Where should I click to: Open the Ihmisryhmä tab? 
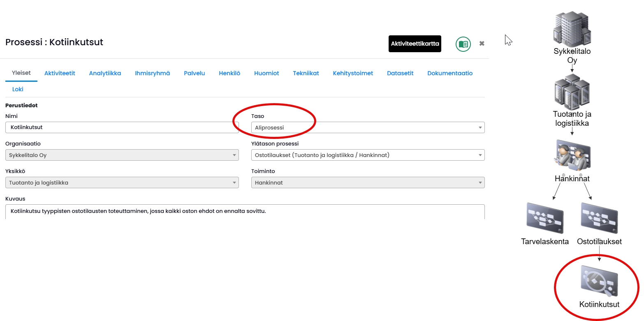(153, 73)
